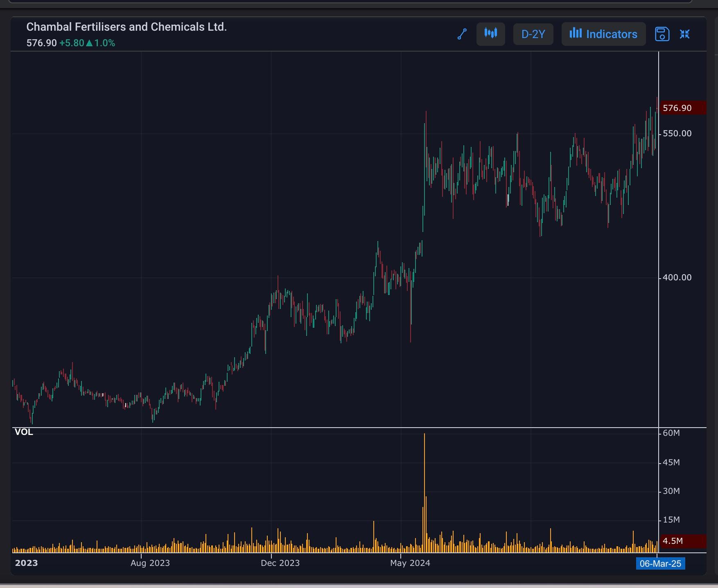
Task: Click the Chambal Fertilisers and Chemicals Ltd. title
Action: click(126, 27)
